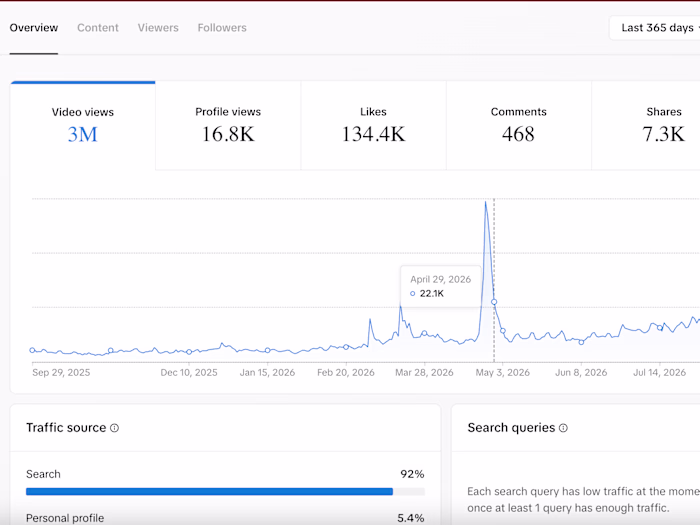Screen dimensions: 700x525
Task: Click the Search queries info icon
Action: click(563, 428)
